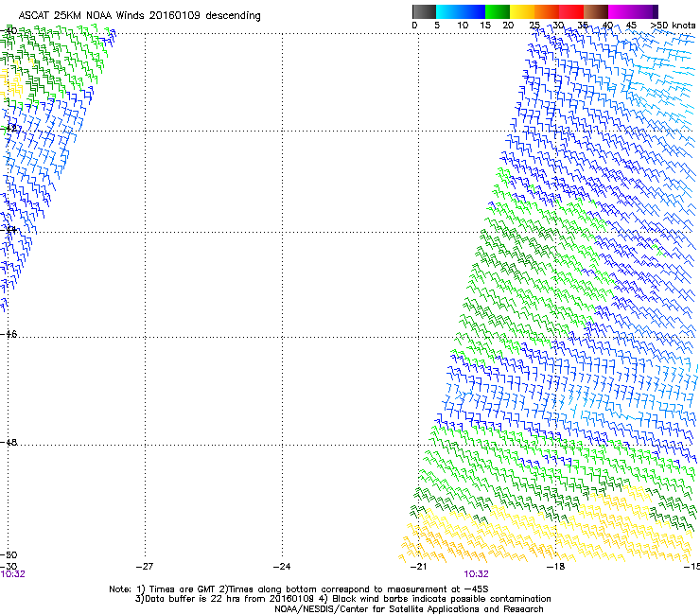Click the note line starting 'Note: 1) Times are GMT'

coord(298,589)
